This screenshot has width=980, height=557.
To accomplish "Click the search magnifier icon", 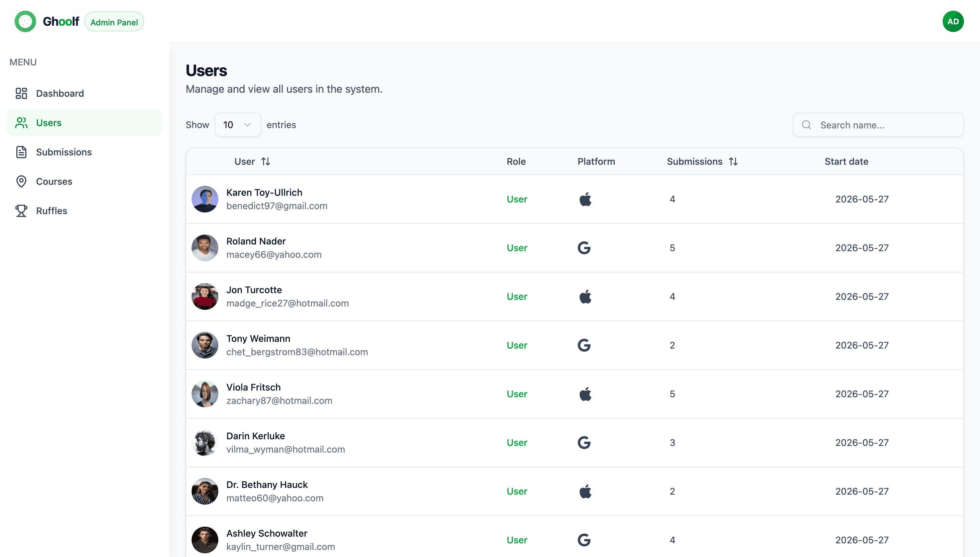I will pyautogui.click(x=806, y=125).
